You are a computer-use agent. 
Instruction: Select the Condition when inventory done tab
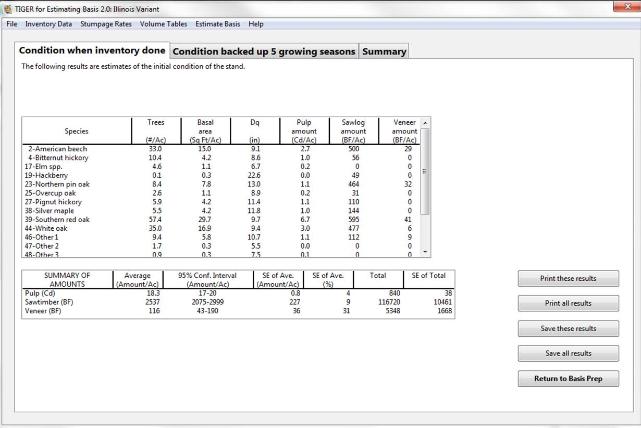(x=92, y=51)
